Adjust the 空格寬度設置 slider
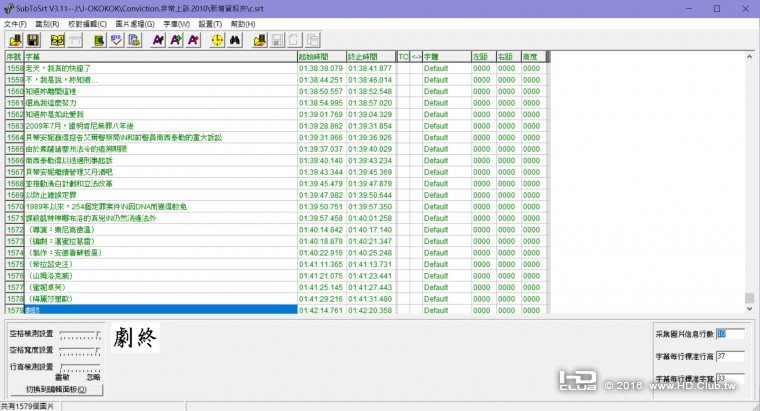 point(80,351)
